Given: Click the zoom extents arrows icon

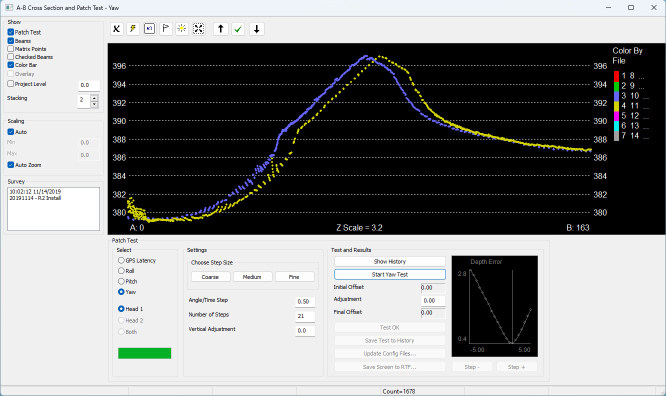Looking at the screenshot, I should [x=198, y=29].
